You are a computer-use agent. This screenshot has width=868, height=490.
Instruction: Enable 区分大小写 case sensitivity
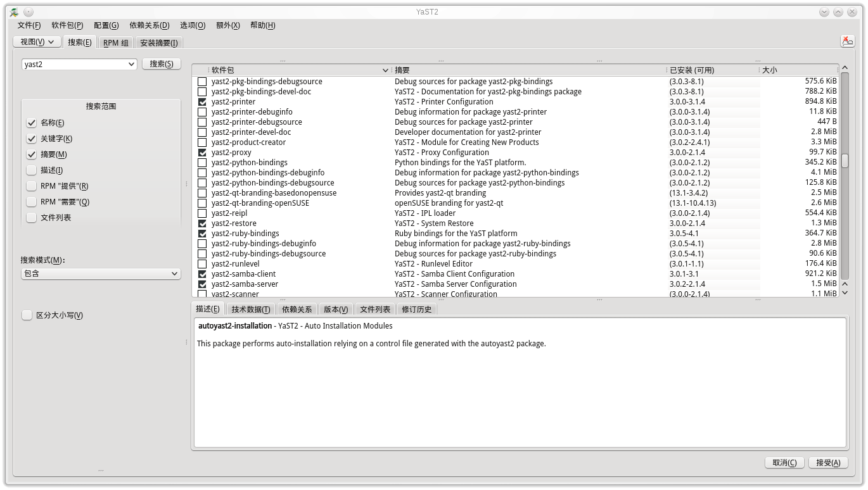click(27, 315)
